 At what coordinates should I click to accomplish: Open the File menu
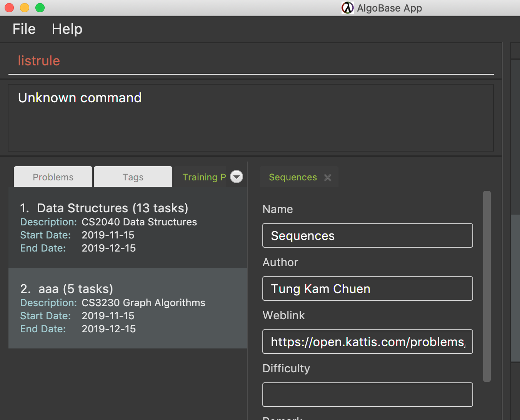coord(24,29)
